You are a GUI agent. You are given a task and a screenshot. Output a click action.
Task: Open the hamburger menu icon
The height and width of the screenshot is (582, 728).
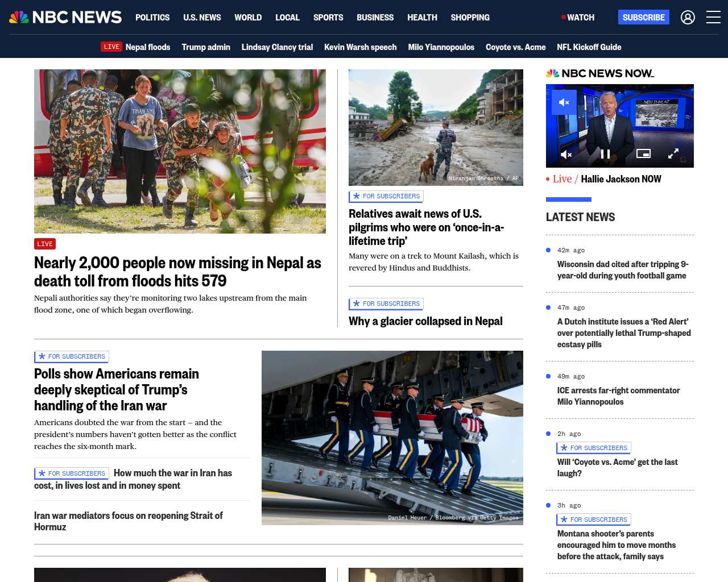point(713,17)
